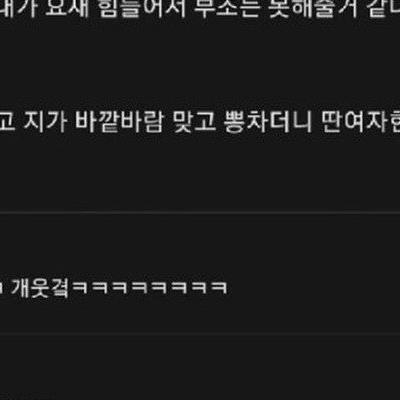Click the word 부소는 in top line

226,8
